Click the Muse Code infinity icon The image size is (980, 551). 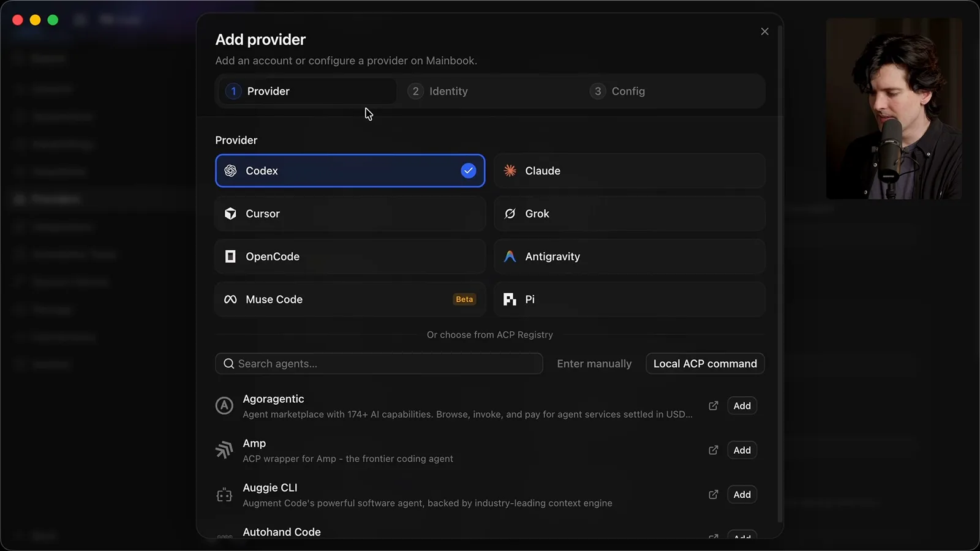pos(230,299)
